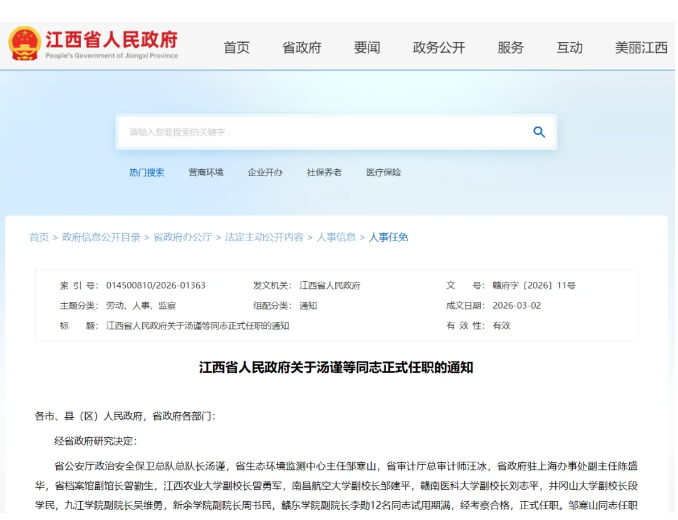The image size is (678, 520).
Task: Open 法定主动公开内容 breadcrumb link
Action: pos(264,237)
